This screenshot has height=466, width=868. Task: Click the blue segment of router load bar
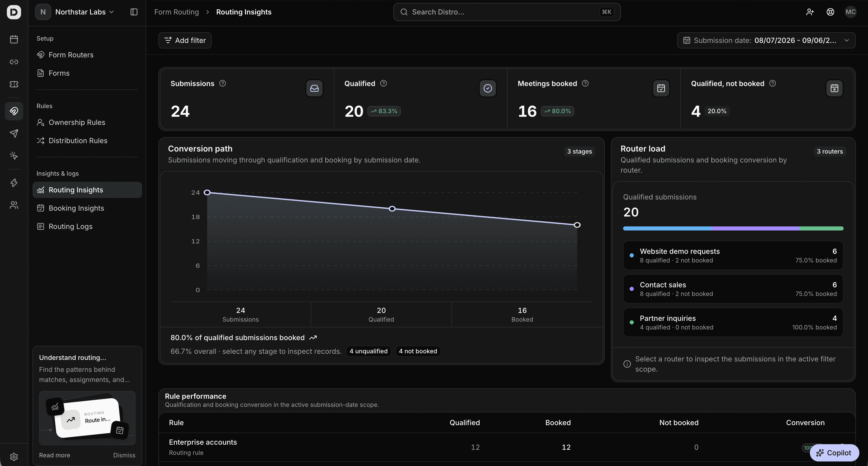pyautogui.click(x=667, y=228)
